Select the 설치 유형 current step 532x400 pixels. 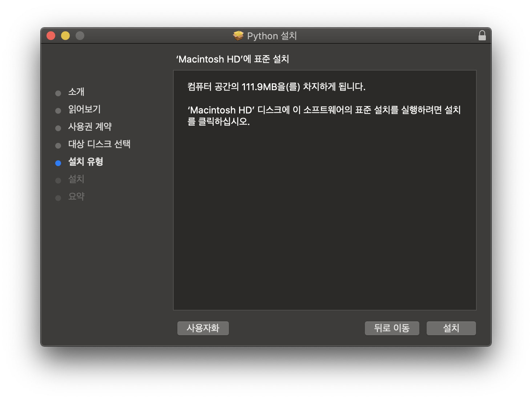pyautogui.click(x=86, y=161)
